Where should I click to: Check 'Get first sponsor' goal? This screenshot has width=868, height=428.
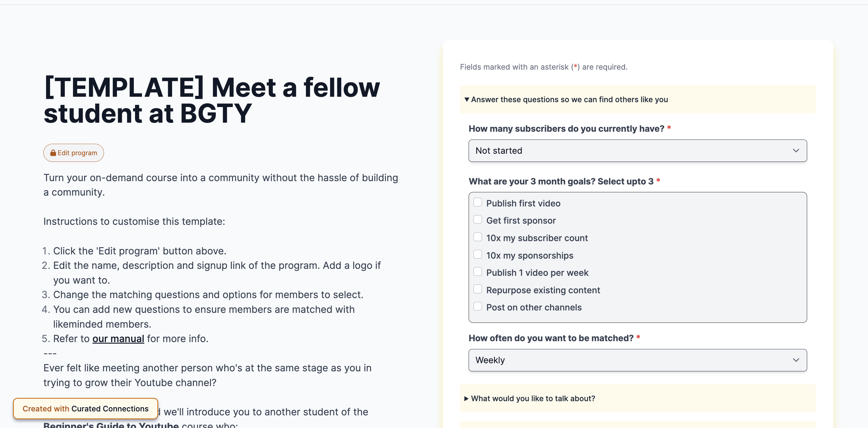coord(477,219)
